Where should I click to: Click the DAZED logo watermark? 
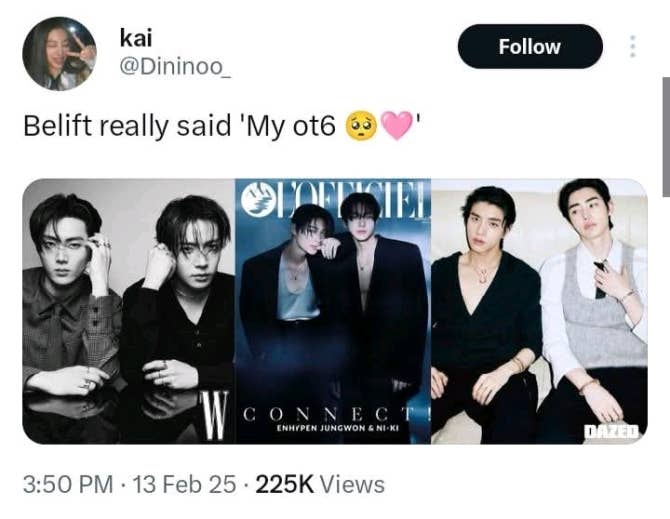click(x=612, y=431)
